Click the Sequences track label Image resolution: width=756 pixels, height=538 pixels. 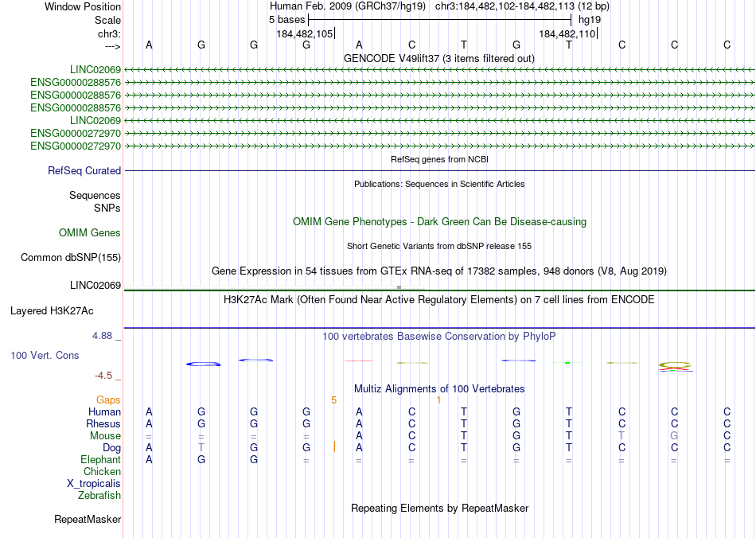pos(95,195)
